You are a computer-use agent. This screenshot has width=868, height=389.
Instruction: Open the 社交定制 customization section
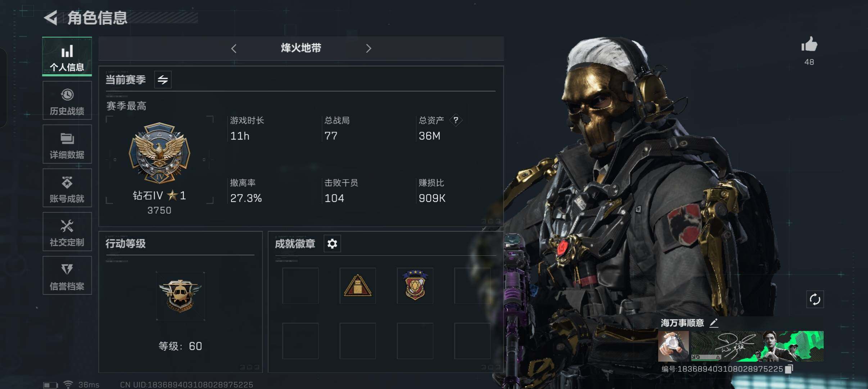(67, 232)
